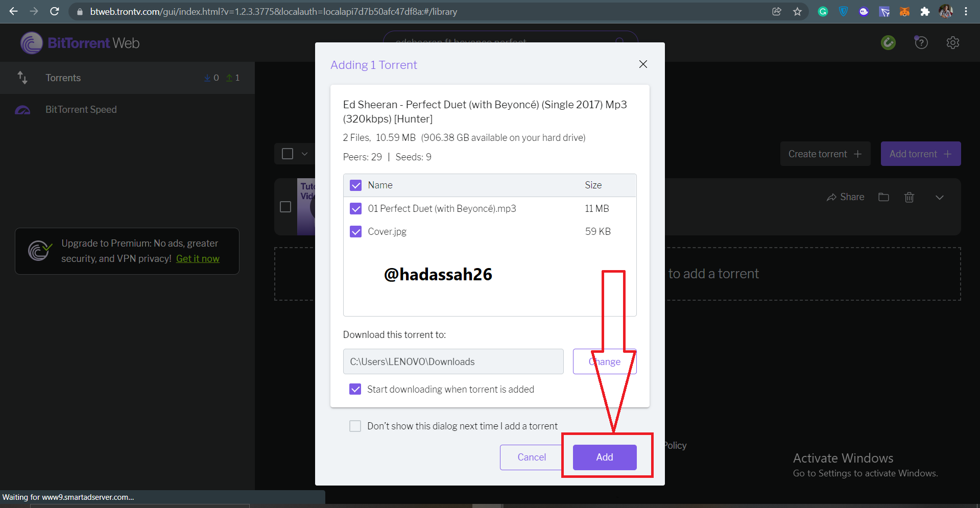The height and width of the screenshot is (508, 980).
Task: Uncheck 01 Perfect Duet mp3 file checkbox
Action: (x=356, y=208)
